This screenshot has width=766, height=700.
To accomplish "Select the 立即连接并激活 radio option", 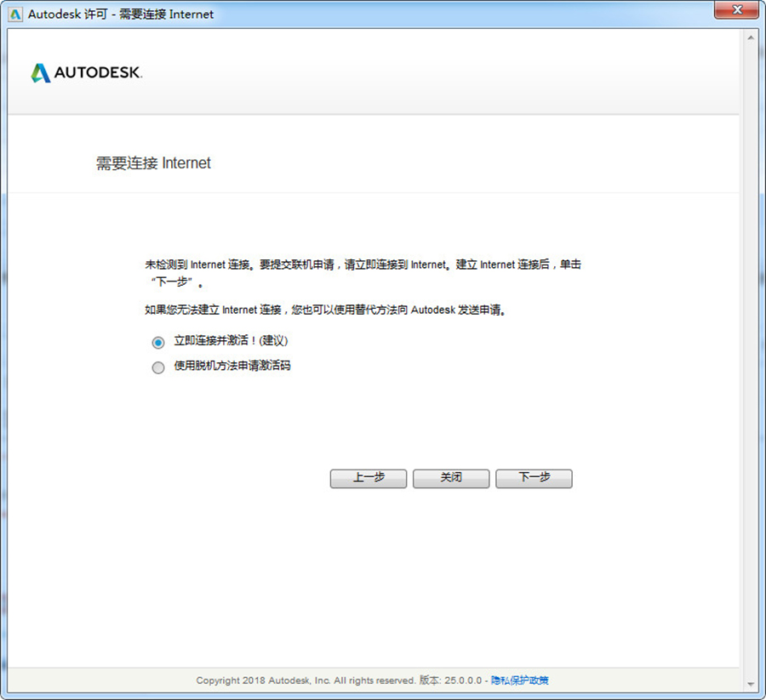I will click(157, 342).
